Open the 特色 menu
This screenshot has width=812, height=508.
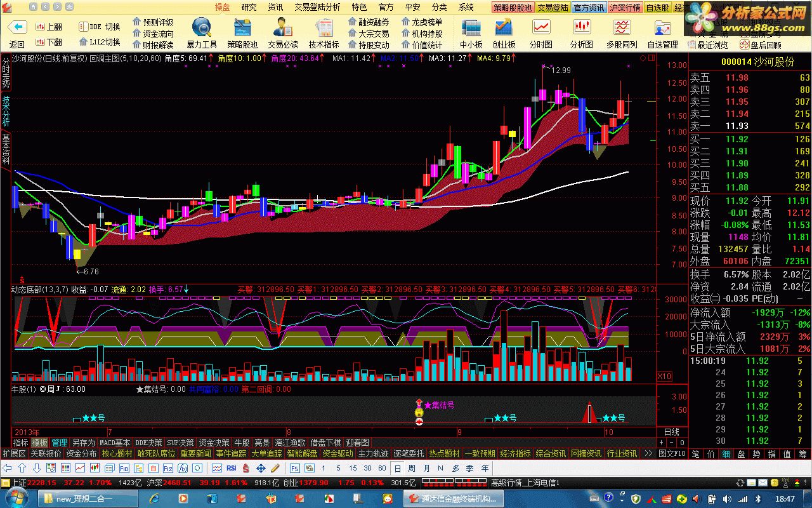pos(359,7)
